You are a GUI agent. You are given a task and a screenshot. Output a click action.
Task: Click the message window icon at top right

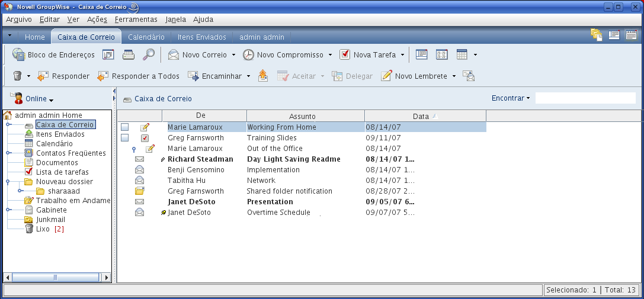[614, 35]
